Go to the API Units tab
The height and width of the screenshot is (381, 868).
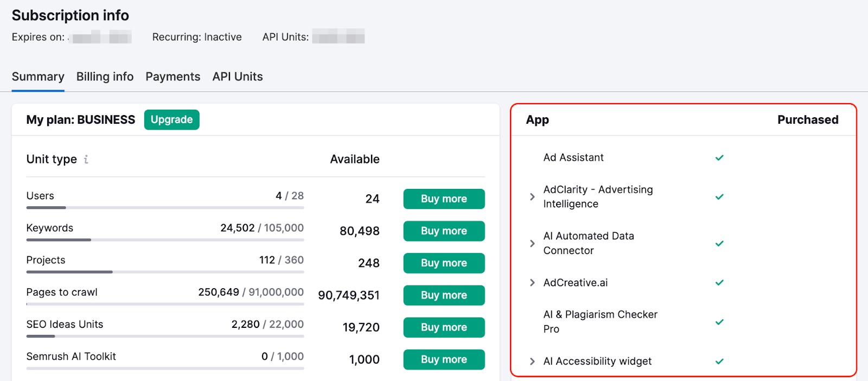pyautogui.click(x=238, y=77)
